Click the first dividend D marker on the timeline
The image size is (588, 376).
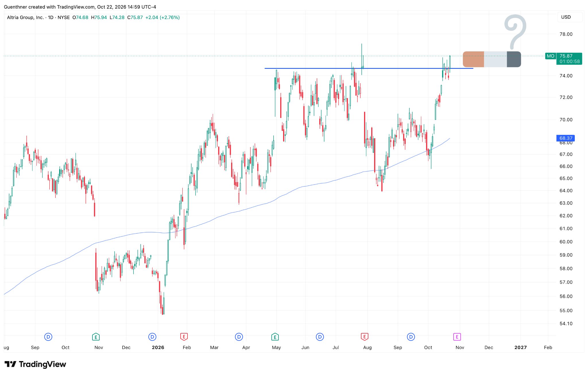[48, 337]
